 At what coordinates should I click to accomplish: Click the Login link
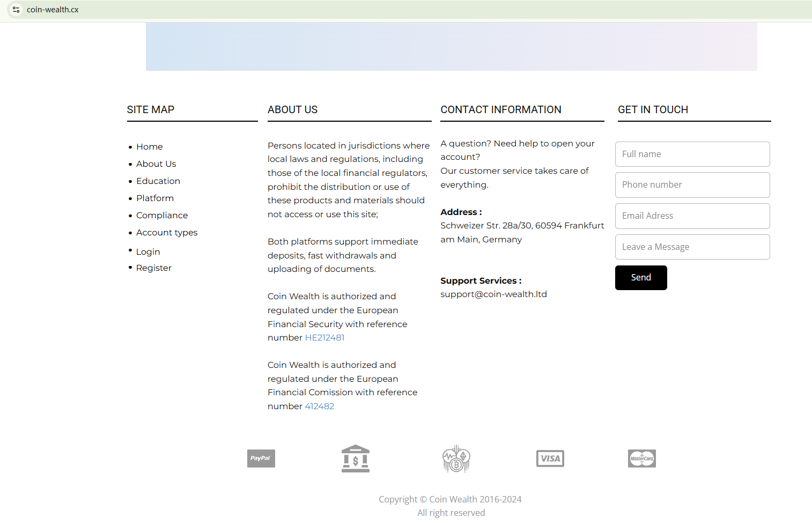point(148,252)
